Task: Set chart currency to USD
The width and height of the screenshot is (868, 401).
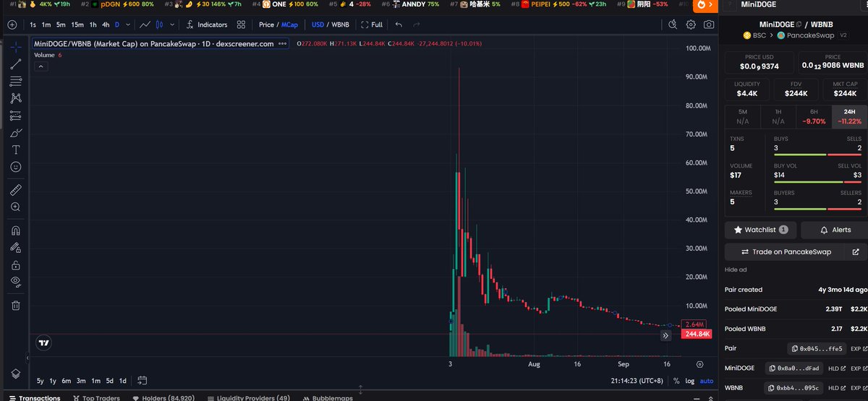Action: pos(318,25)
